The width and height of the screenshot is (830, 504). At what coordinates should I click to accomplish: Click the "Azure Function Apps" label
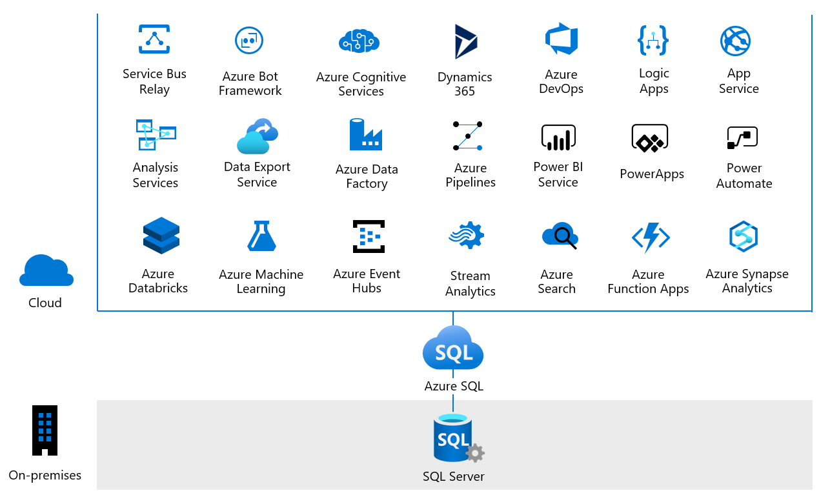[648, 281]
